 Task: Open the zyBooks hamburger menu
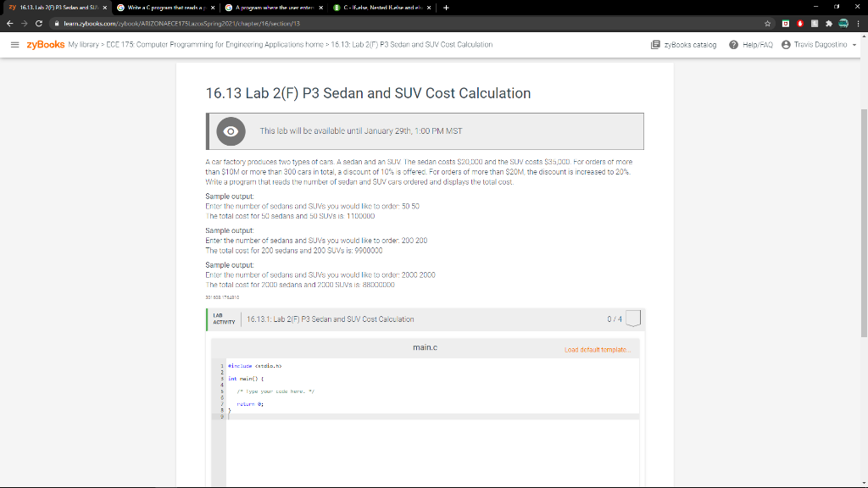click(x=15, y=45)
